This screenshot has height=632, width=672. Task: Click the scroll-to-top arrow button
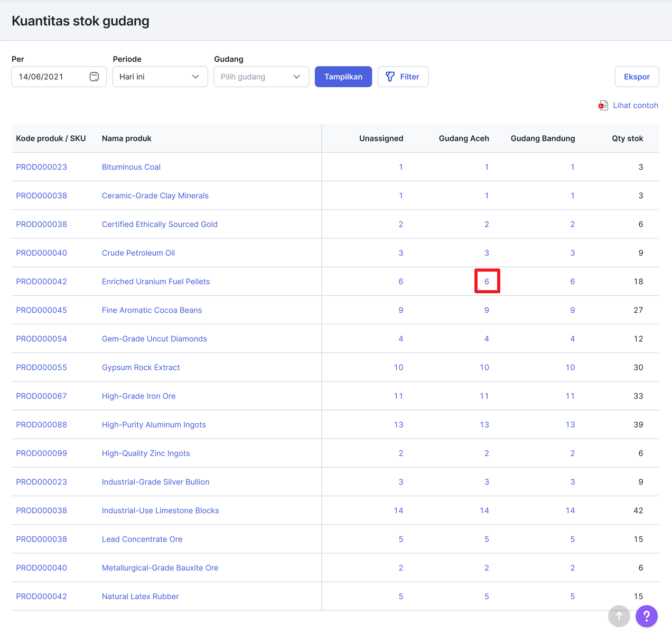[619, 616]
